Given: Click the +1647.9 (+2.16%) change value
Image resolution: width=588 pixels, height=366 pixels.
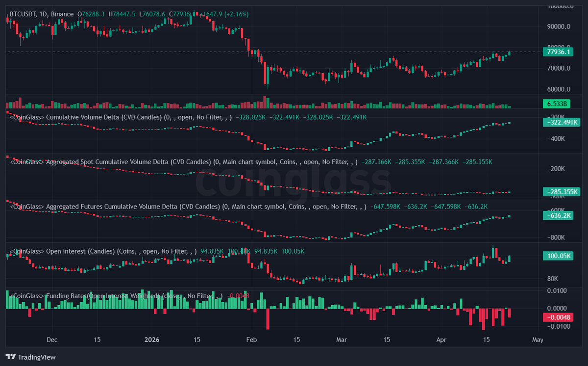Looking at the screenshot, I should click(224, 14).
